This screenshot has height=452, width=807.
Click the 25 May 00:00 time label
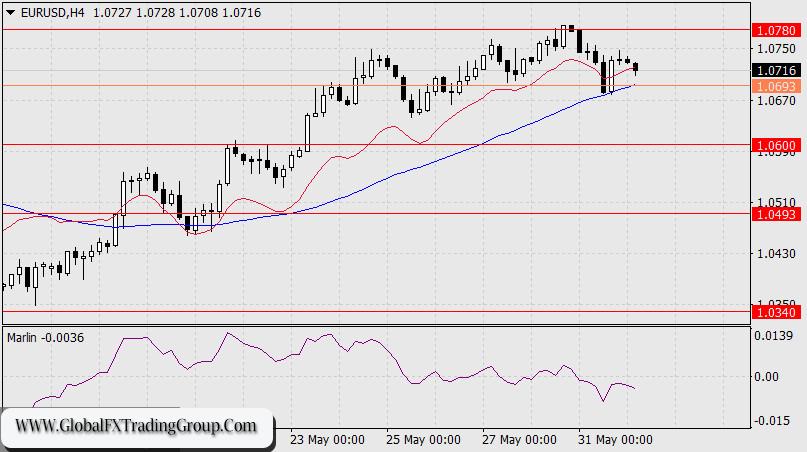click(424, 440)
